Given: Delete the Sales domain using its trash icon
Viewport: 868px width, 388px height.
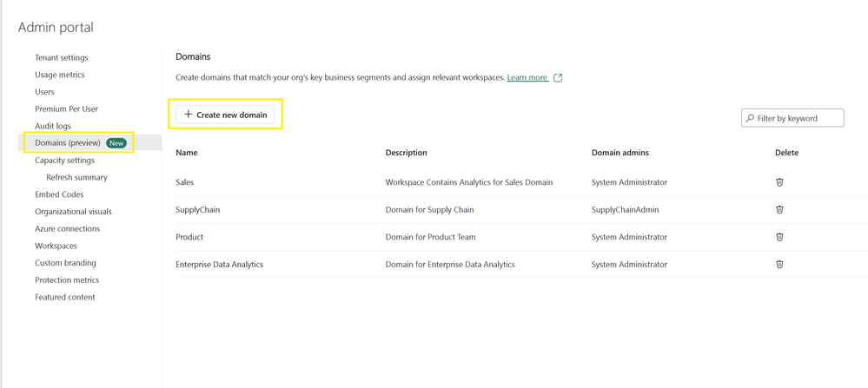Looking at the screenshot, I should [779, 182].
